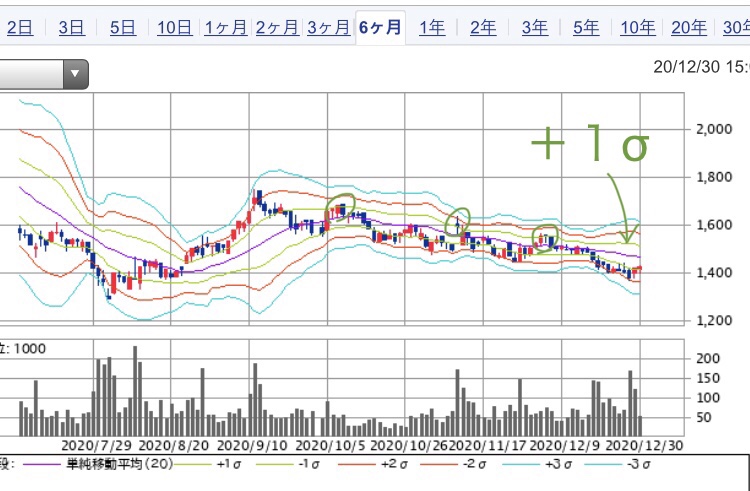
Task: Click the large green +1σ handwritten annotation
Action: coord(590,147)
